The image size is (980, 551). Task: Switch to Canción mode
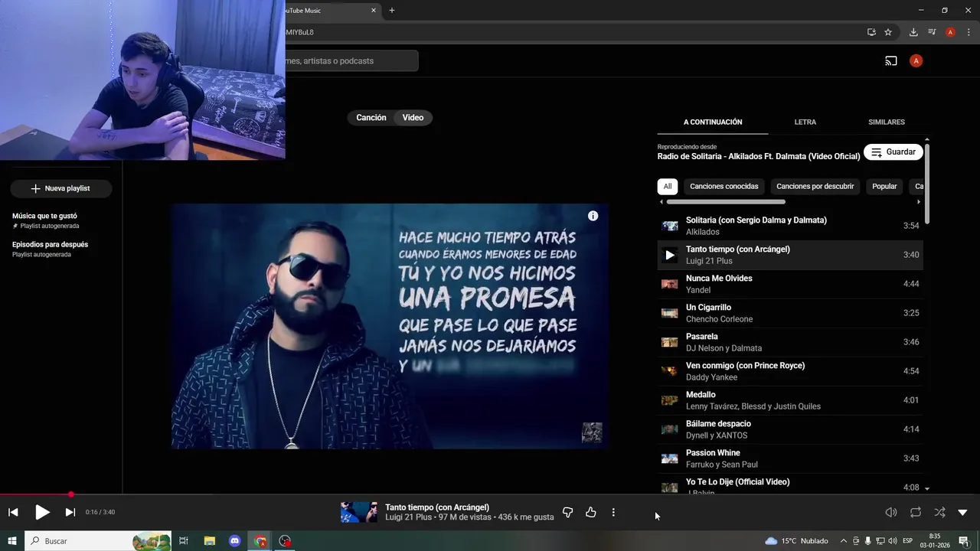point(371,118)
